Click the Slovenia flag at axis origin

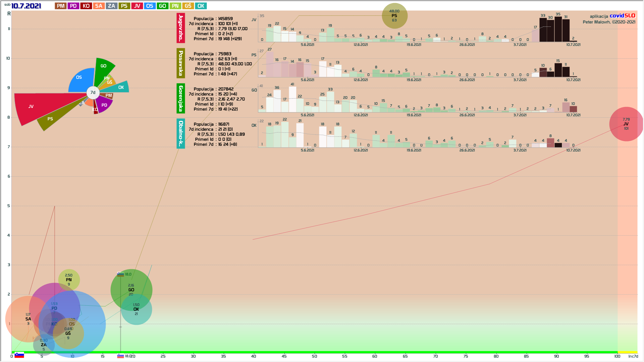pyautogui.click(x=19, y=355)
